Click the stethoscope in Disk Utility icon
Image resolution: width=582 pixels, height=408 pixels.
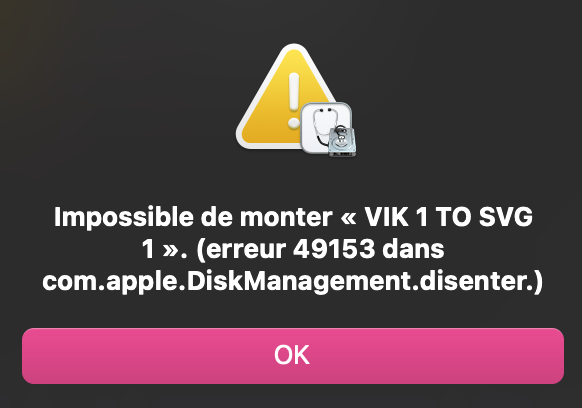coord(321,126)
